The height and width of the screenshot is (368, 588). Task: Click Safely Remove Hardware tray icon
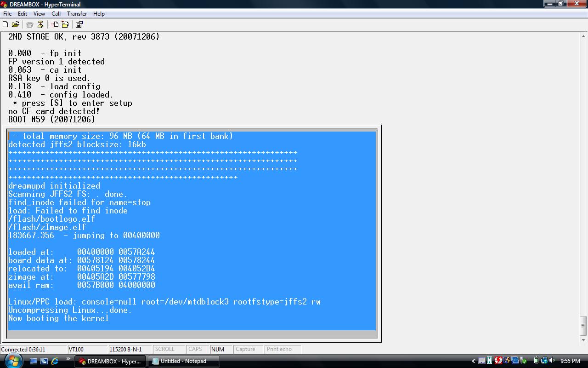tap(524, 361)
